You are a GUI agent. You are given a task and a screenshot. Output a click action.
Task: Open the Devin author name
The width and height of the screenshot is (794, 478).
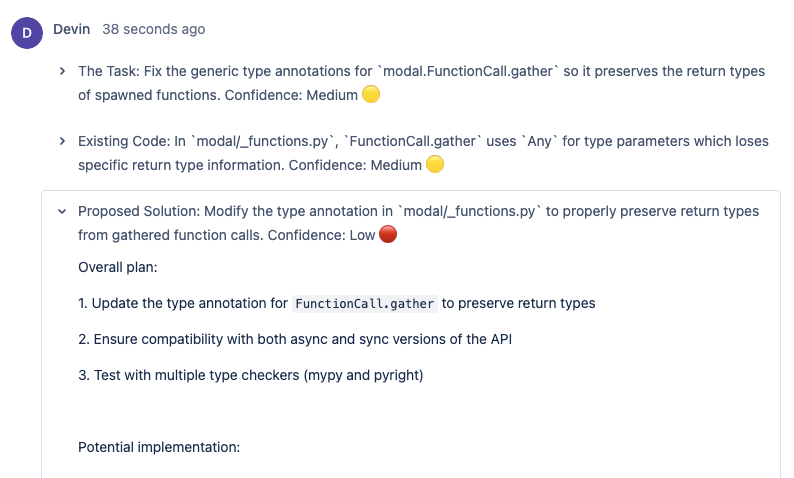[x=71, y=29]
